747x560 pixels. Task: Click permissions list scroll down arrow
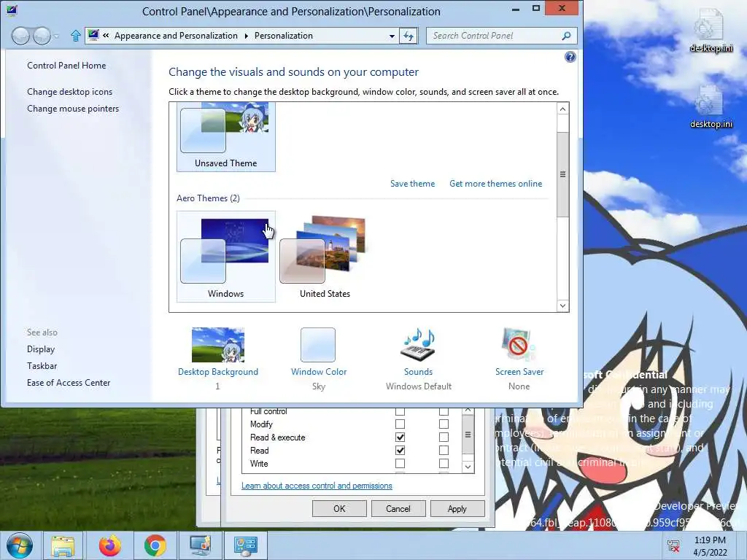click(x=468, y=467)
